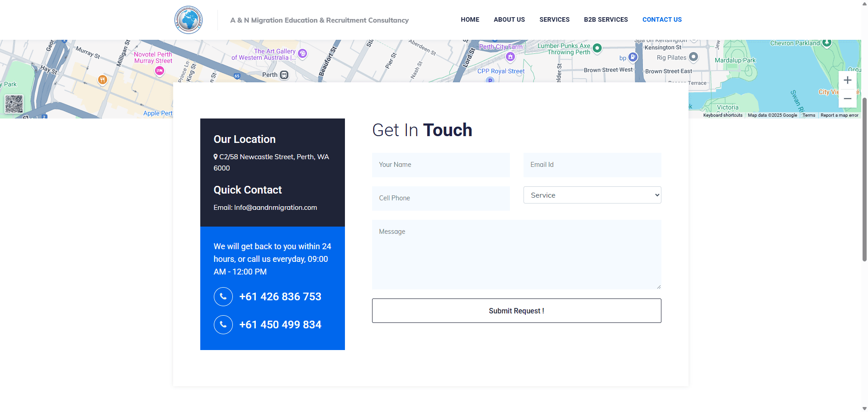
Task: Expand the Service dropdown
Action: pos(592,195)
